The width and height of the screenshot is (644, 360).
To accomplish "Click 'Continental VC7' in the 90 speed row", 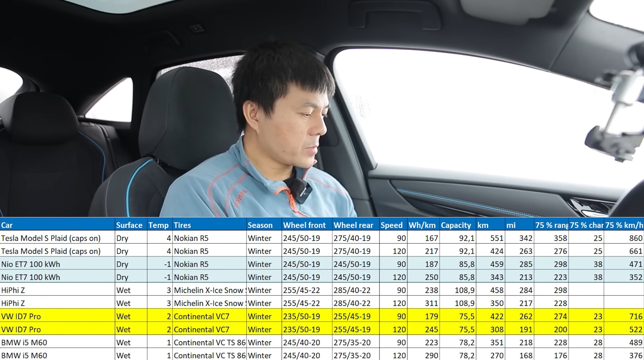I will coord(202,316).
